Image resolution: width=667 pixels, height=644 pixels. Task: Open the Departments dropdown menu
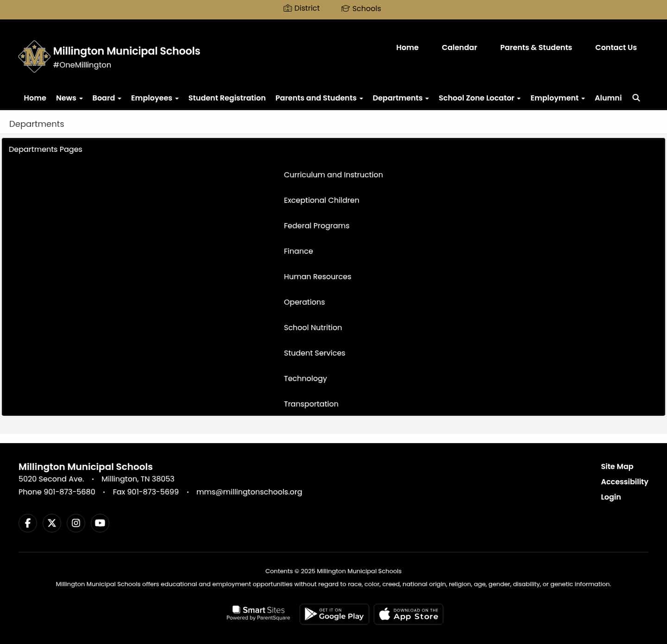click(x=401, y=98)
